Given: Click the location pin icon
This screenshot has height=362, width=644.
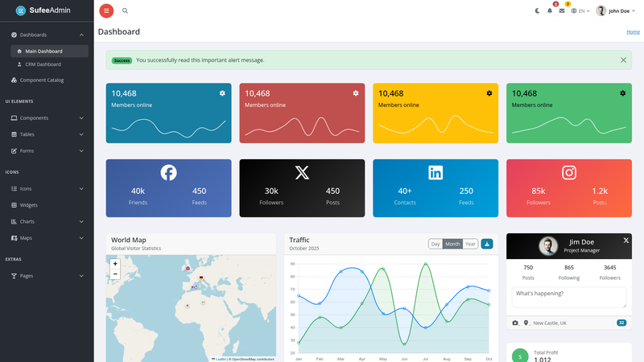Looking at the screenshot, I should [526, 323].
